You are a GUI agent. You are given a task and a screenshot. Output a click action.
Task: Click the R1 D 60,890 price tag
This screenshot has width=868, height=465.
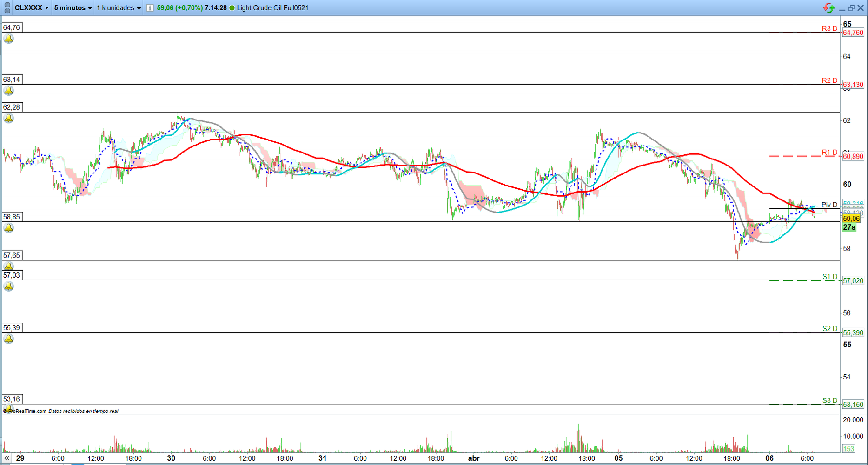pos(853,156)
